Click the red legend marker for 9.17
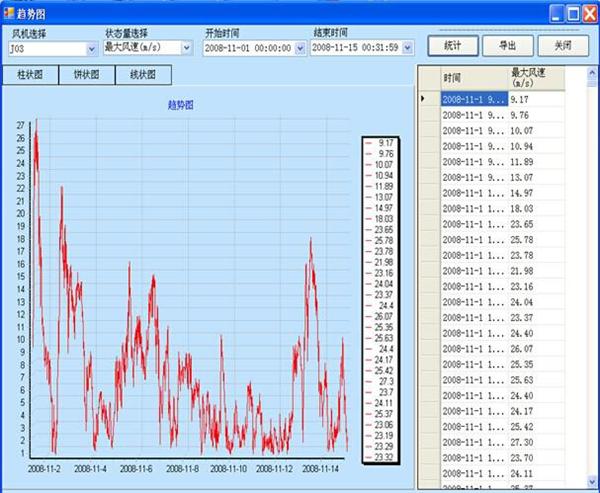 (x=369, y=143)
